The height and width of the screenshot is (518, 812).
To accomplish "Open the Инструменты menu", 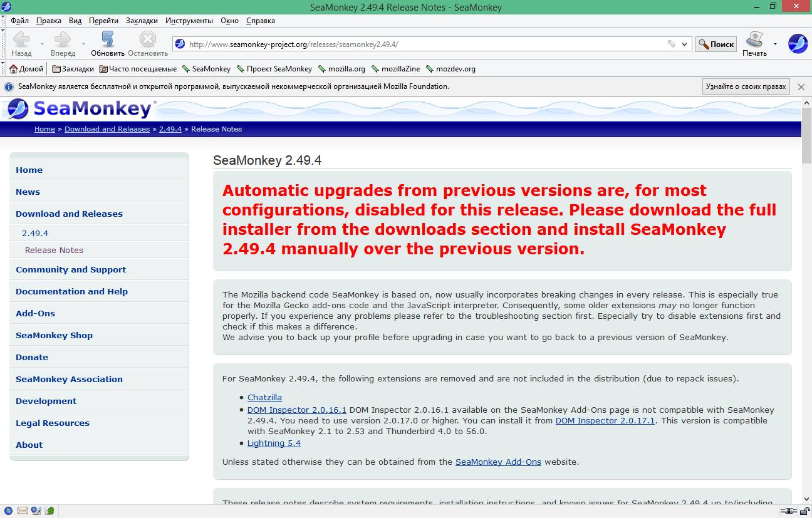I will [x=189, y=21].
